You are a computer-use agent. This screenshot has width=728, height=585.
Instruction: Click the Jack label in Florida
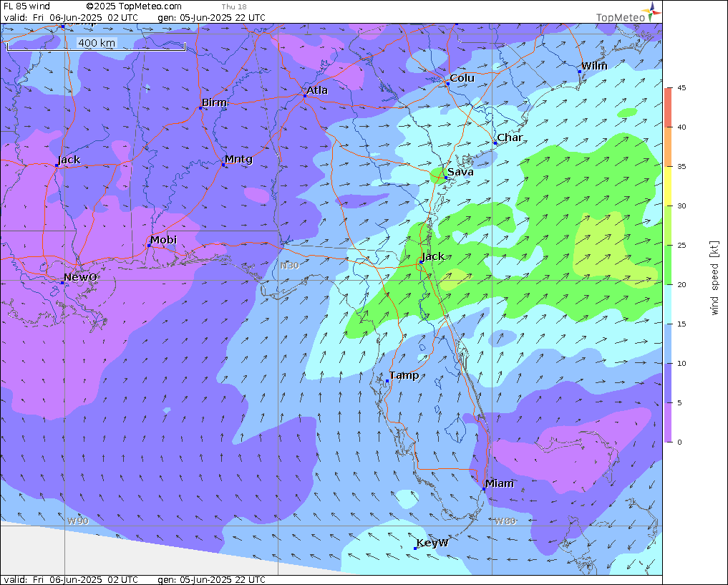coord(433,257)
